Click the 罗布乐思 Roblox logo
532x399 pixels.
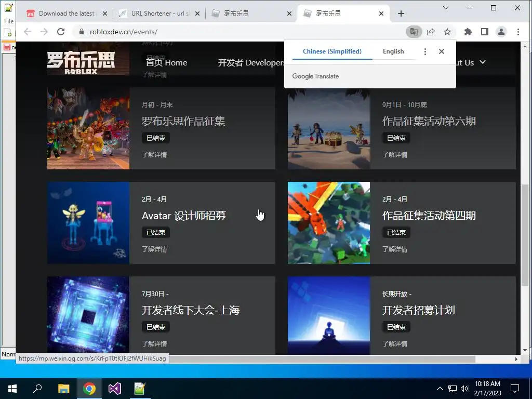[81, 63]
